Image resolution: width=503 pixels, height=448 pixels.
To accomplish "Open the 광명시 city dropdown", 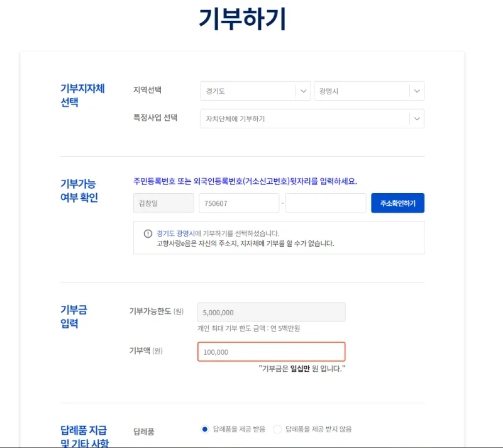I will (368, 91).
